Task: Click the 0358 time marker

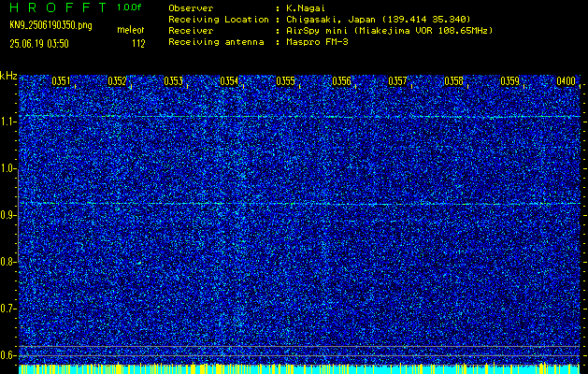Action: coord(453,81)
